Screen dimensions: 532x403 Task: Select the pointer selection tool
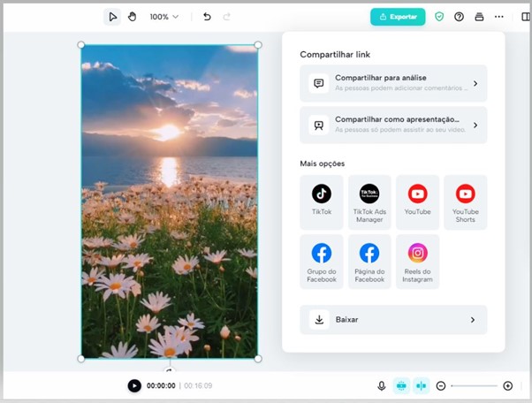point(112,17)
